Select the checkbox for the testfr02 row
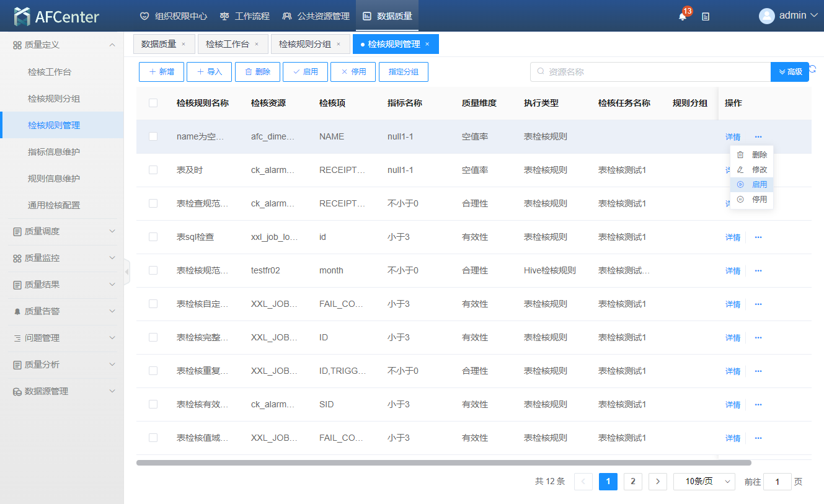The height and width of the screenshot is (504, 824). coord(153,270)
